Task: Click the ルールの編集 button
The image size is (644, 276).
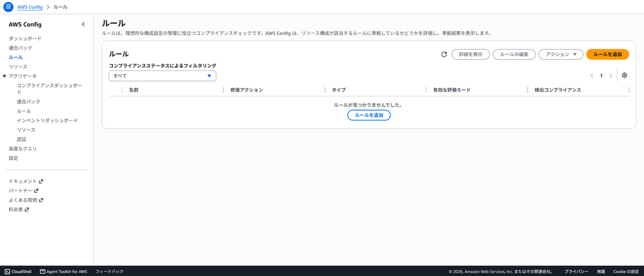Action: click(514, 54)
